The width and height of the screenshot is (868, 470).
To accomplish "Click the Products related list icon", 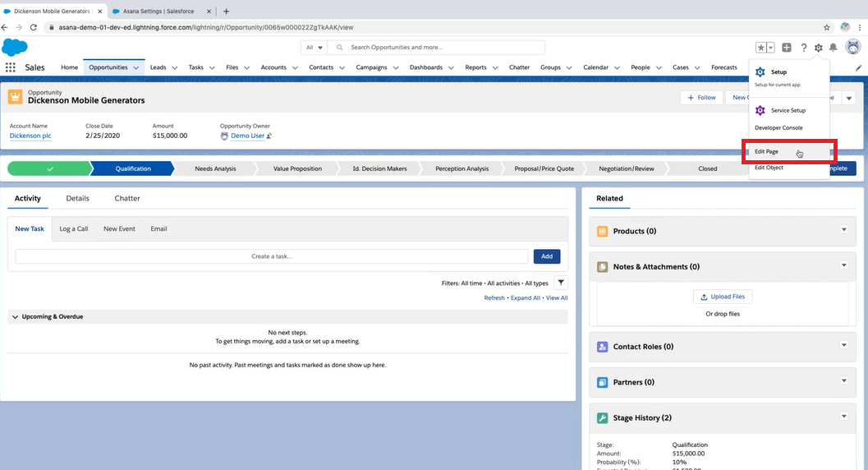I will pos(602,232).
